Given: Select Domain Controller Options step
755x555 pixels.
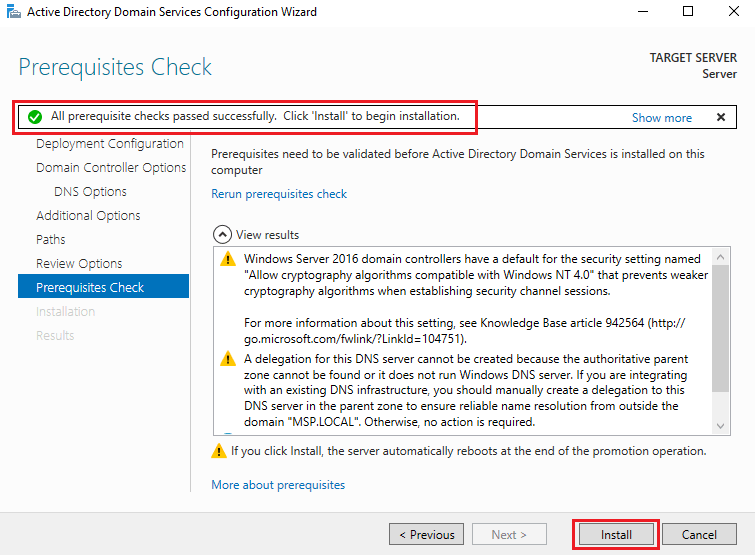Looking at the screenshot, I should pos(111,168).
